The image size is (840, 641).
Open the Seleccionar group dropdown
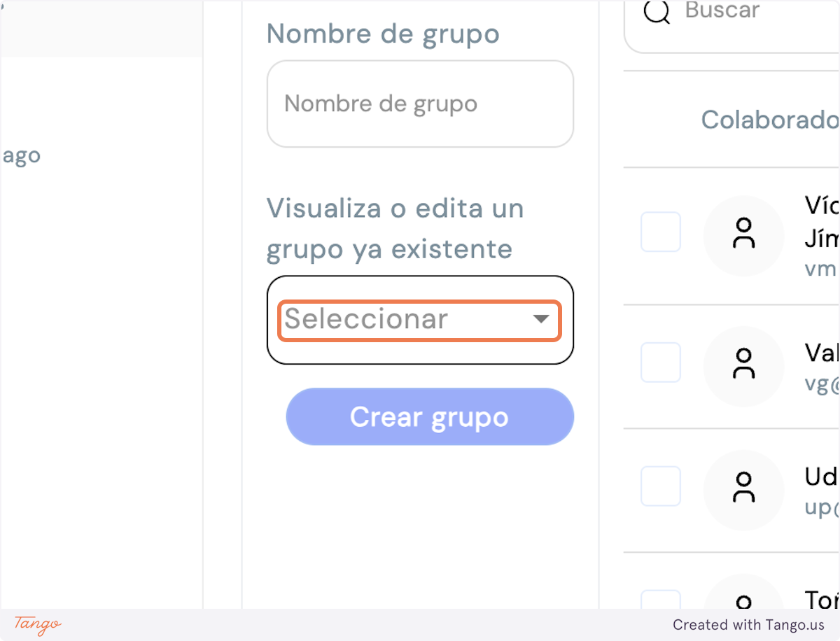coord(420,320)
